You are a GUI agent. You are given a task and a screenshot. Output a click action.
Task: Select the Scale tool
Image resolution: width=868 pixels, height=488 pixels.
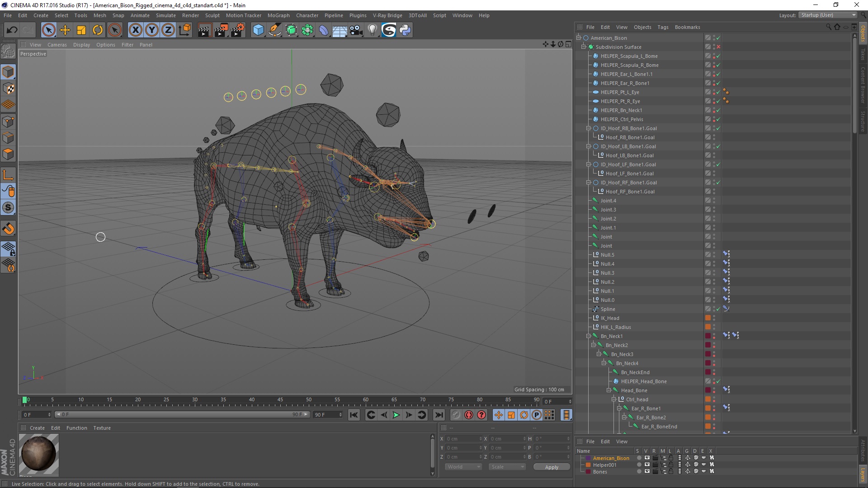[81, 30]
